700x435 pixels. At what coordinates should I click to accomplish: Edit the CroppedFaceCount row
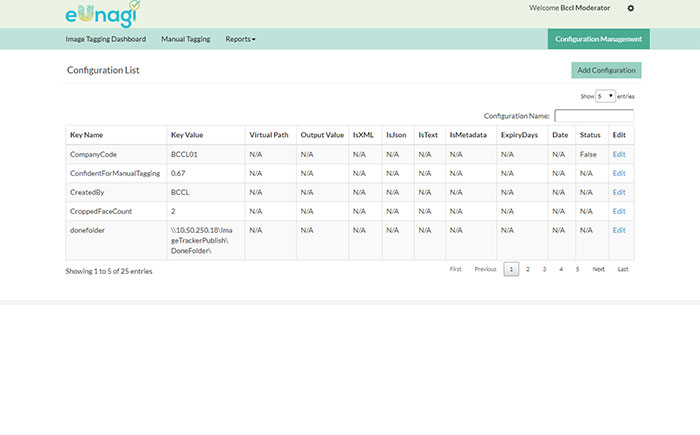point(619,211)
